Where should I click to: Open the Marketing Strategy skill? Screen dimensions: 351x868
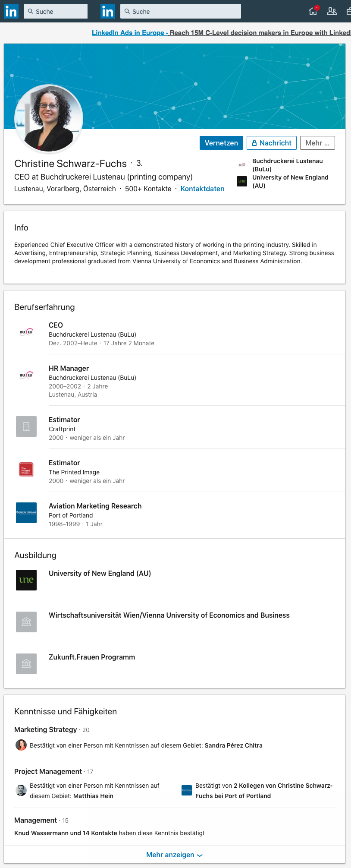(x=46, y=729)
